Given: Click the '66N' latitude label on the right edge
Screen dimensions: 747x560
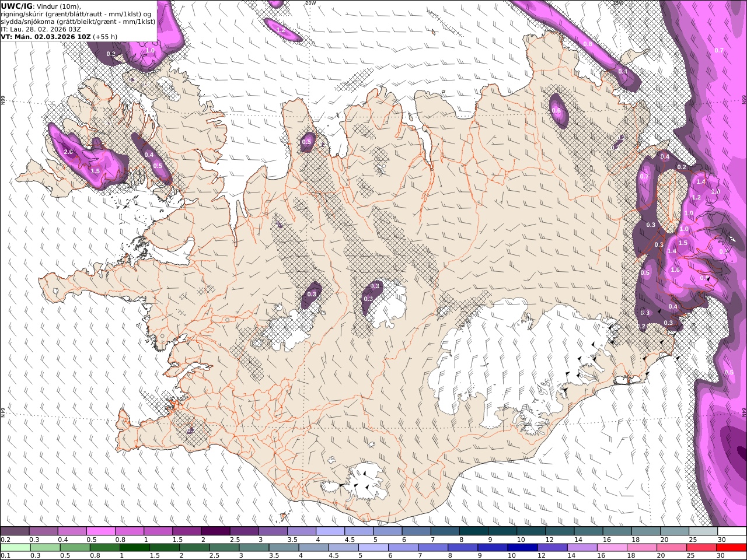Looking at the screenshot, I should (744, 100).
